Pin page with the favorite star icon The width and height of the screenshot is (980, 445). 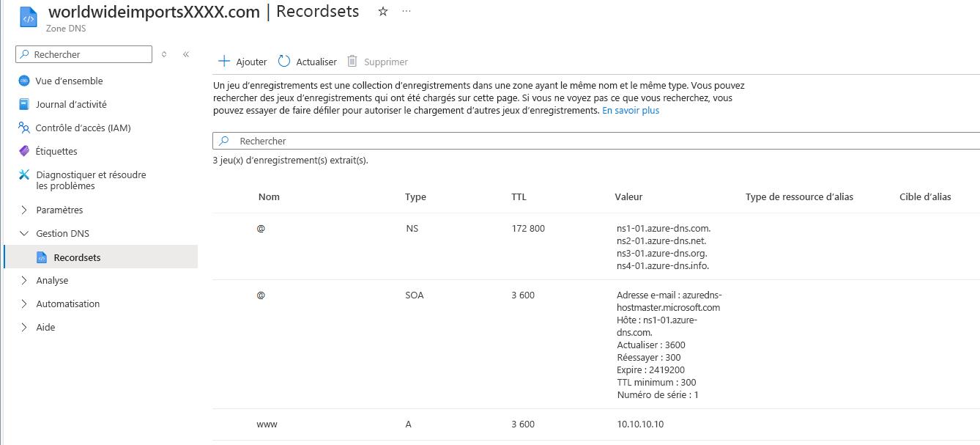click(x=382, y=12)
